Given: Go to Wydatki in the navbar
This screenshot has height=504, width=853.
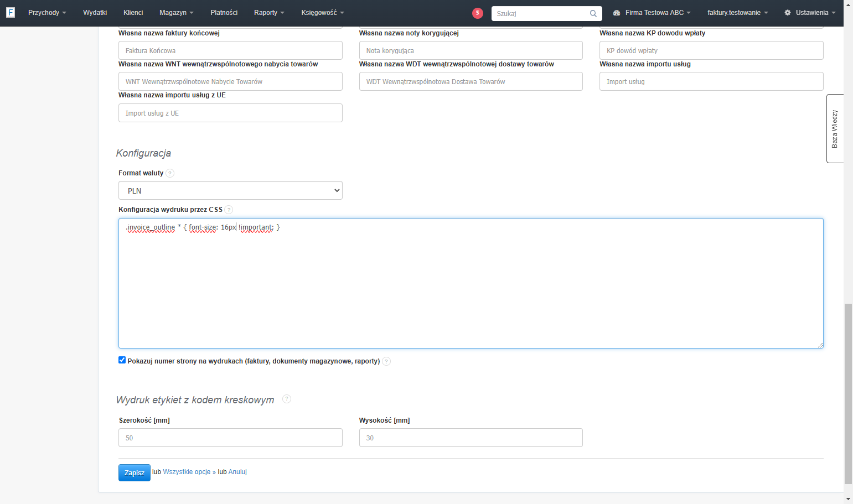Looking at the screenshot, I should click(x=95, y=13).
